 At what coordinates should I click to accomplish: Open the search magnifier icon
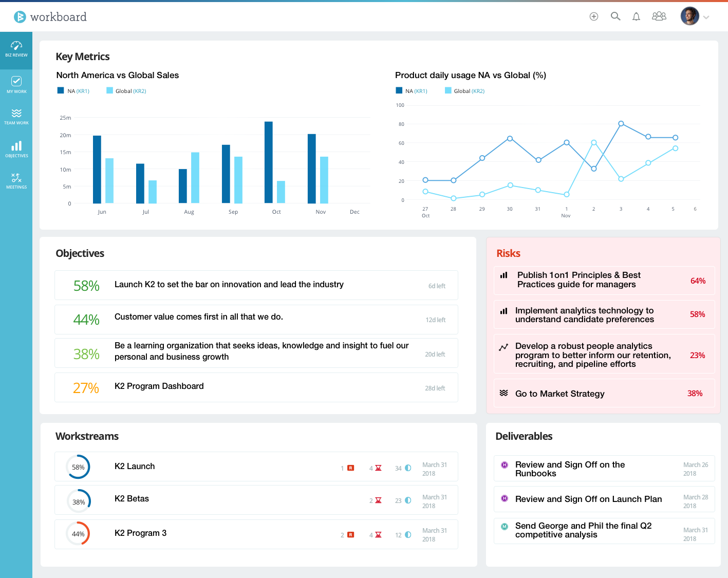point(615,16)
